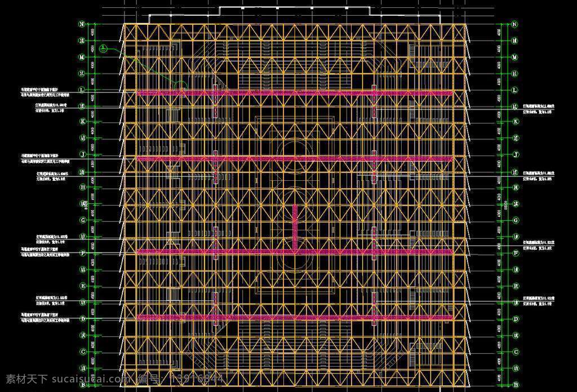Pick axis bubble B on the left side
577x392 pixels.
(x=83, y=385)
